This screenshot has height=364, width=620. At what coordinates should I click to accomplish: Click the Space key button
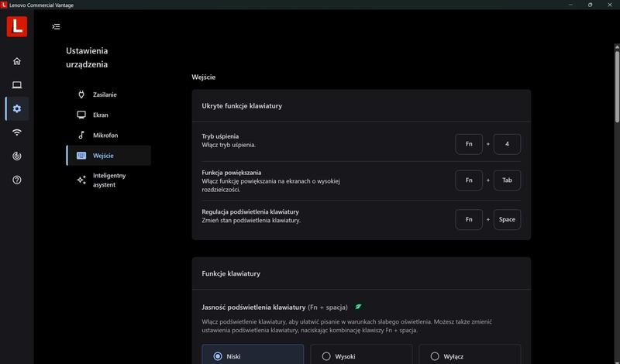(507, 219)
